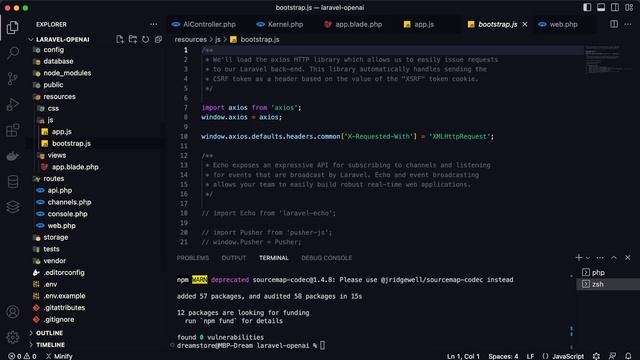The height and width of the screenshot is (360, 640).
Task: Open .gitignore file in Explorer
Action: 59,320
